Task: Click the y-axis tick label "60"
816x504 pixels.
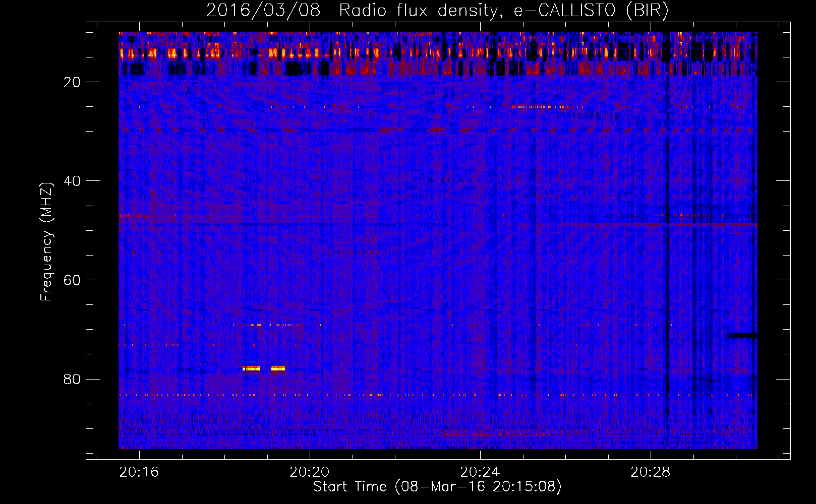Action: (x=72, y=280)
